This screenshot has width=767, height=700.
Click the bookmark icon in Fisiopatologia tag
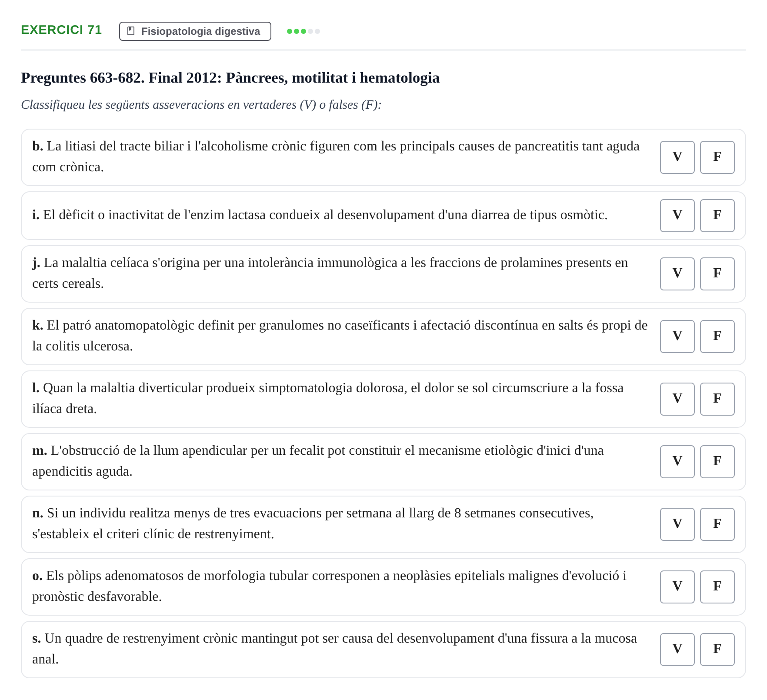(131, 31)
